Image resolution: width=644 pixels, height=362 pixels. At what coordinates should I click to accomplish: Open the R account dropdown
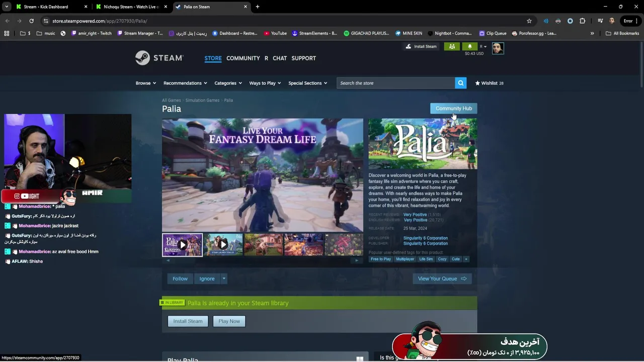[483, 46]
